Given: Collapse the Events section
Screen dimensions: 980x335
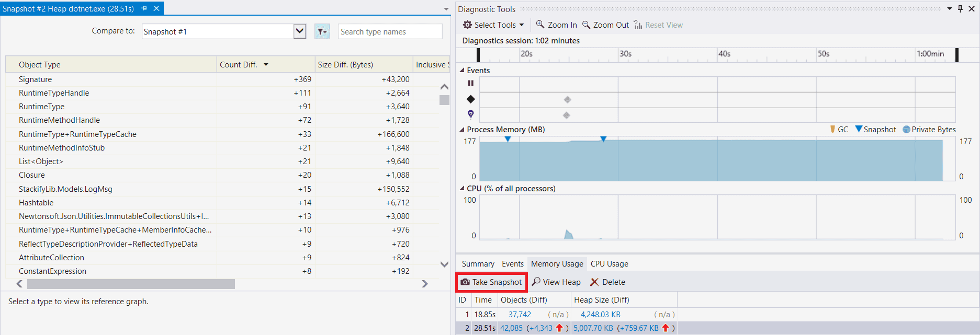Looking at the screenshot, I should click(x=462, y=71).
